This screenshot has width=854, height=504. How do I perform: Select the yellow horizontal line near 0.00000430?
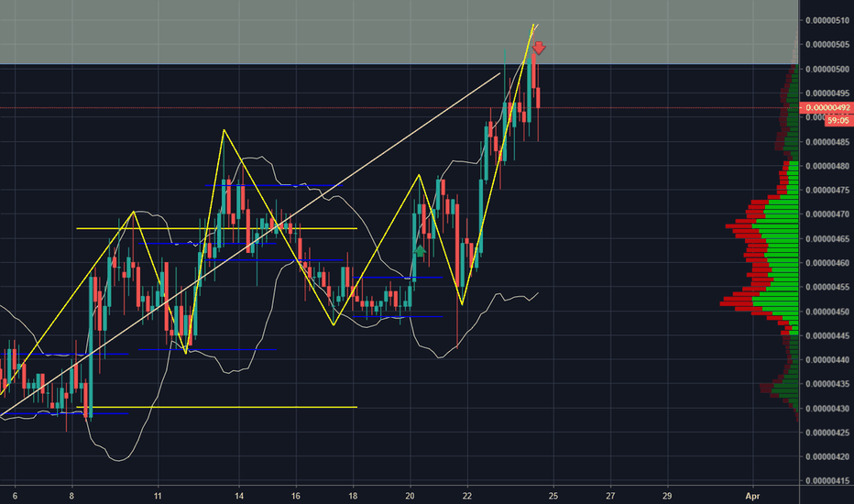coord(217,407)
